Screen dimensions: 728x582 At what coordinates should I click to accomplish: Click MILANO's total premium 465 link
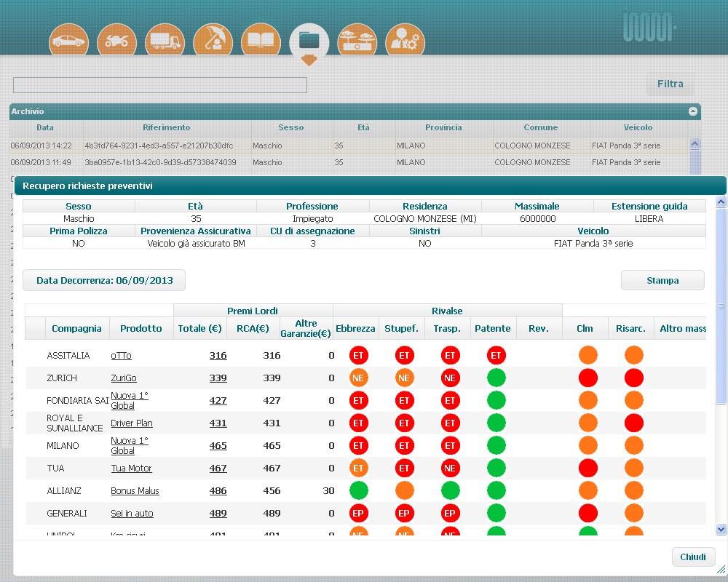[218, 446]
